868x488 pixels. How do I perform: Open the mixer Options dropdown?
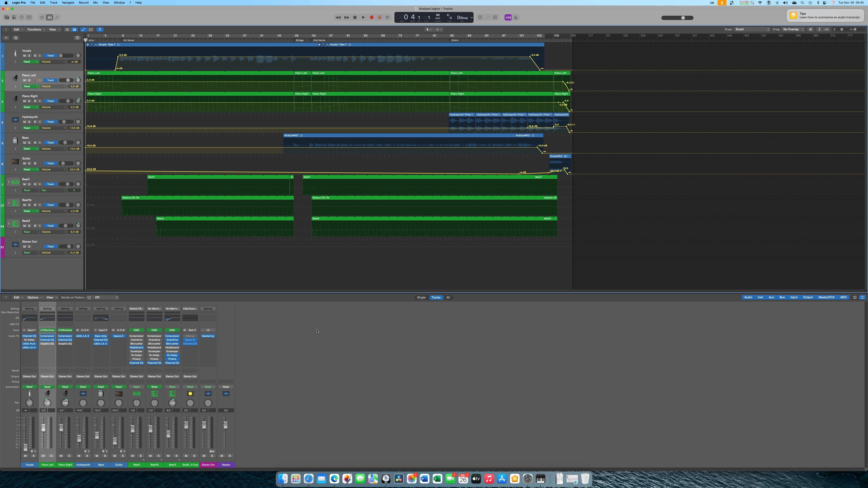[34, 297]
